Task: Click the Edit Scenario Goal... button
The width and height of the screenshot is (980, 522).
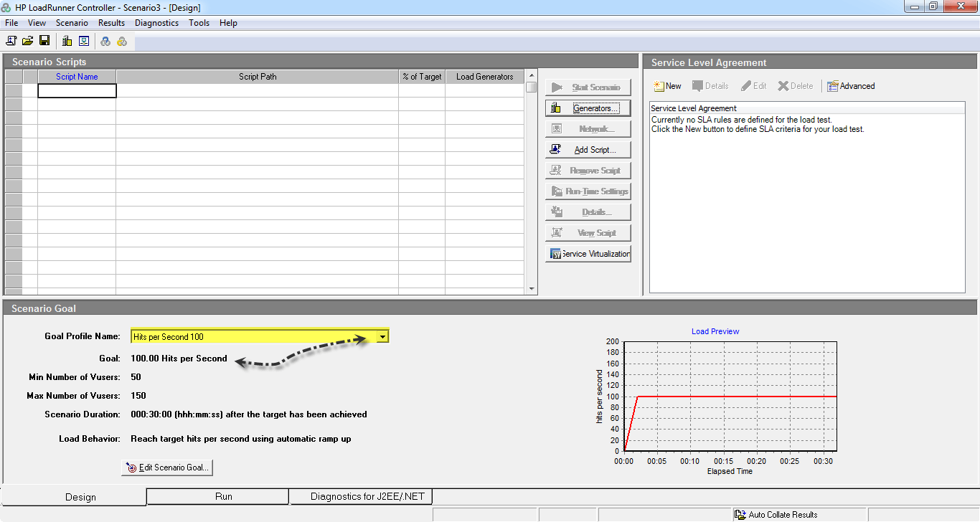Action: coord(167,468)
